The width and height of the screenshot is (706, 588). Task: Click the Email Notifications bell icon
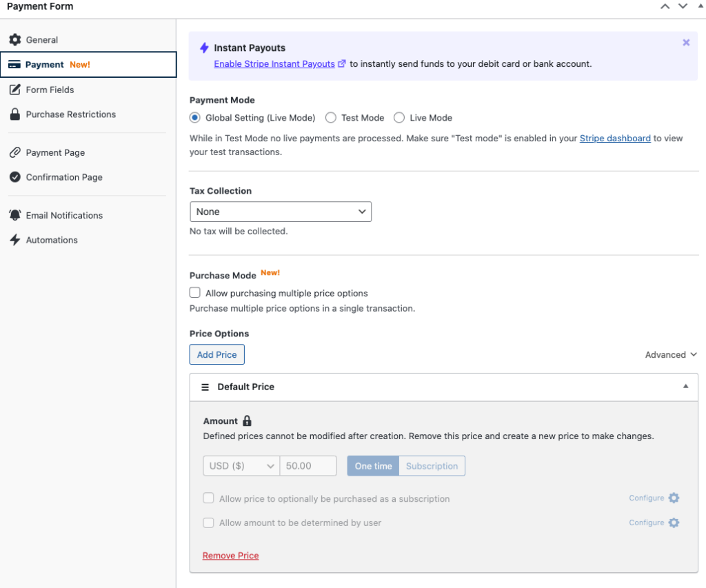pyautogui.click(x=14, y=215)
